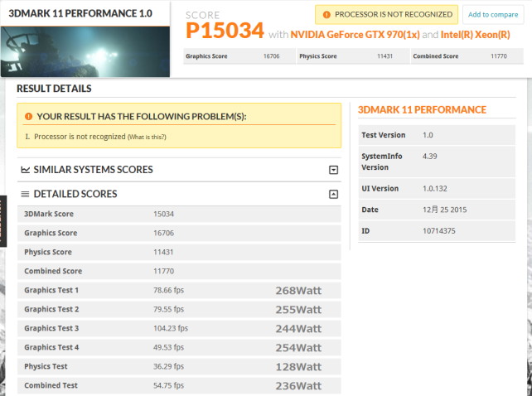Click the Graphics Test 1 78.66 fps value
Image resolution: width=532 pixels, height=396 pixels.
168,290
